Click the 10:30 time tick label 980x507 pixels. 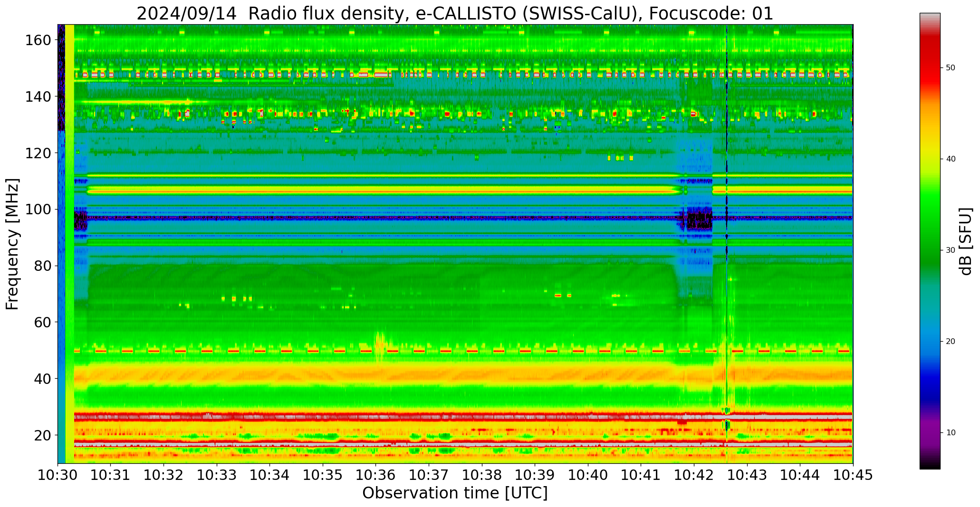[x=58, y=475]
